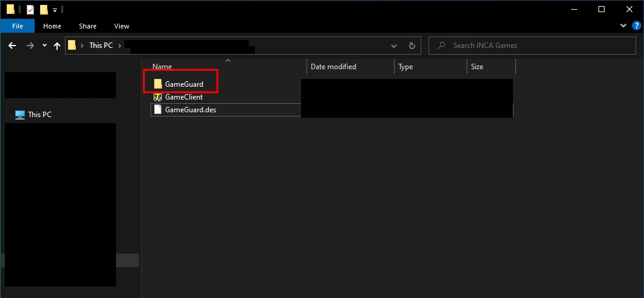Click the GameGuard folder icon
Image resolution: width=644 pixels, height=298 pixels.
pos(158,84)
